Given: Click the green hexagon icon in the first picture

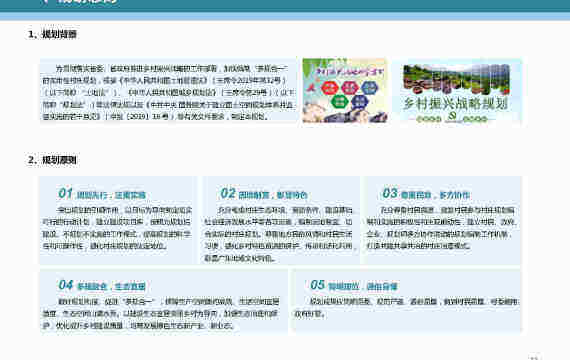Looking at the screenshot, I should (339, 101).
